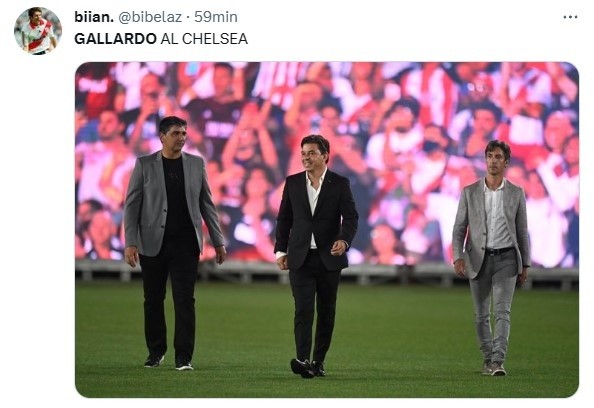Screen dimensions: 594x408
Task: Open biian.'s round profile avatar
Action: point(38,31)
